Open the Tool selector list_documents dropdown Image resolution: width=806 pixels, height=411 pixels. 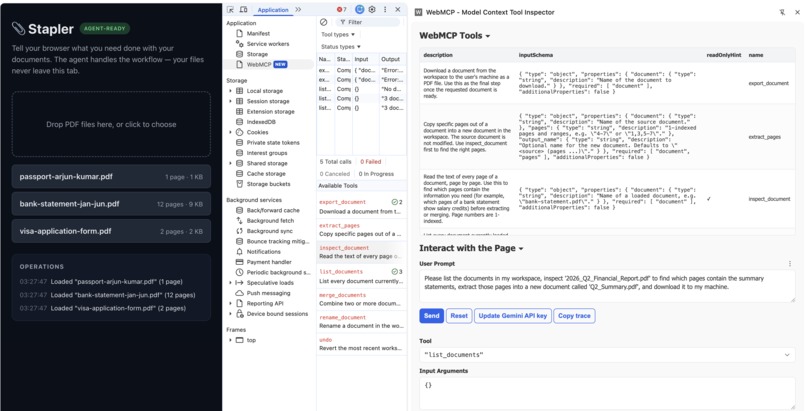pyautogui.click(x=607, y=354)
